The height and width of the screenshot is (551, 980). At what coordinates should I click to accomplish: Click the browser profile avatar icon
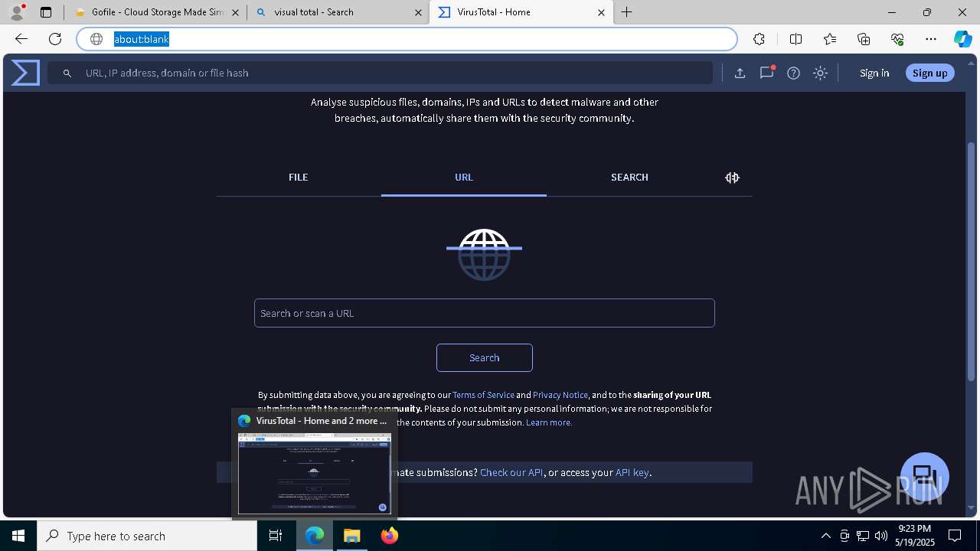point(17,12)
